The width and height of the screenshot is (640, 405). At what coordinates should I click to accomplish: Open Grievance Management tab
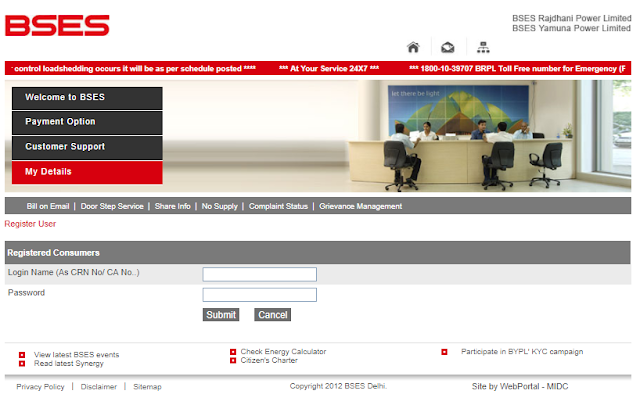[360, 206]
